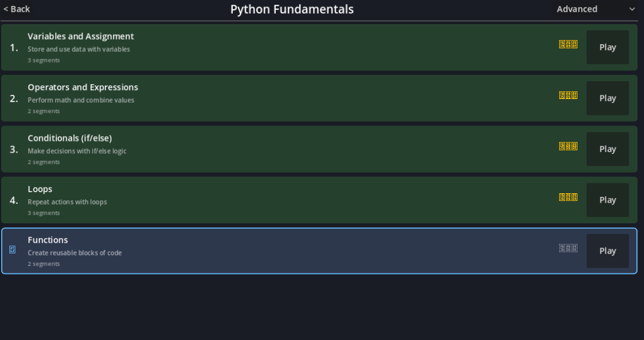The width and height of the screenshot is (644, 340).
Task: Click the number 4 badge beside Loops
Action: [14, 200]
